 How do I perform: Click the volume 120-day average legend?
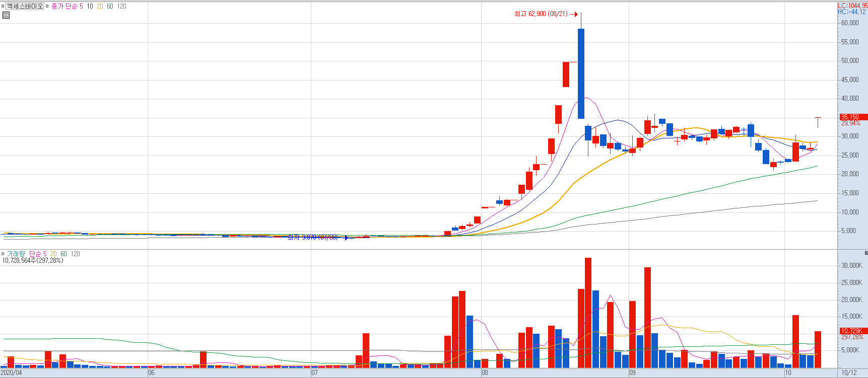(75, 254)
